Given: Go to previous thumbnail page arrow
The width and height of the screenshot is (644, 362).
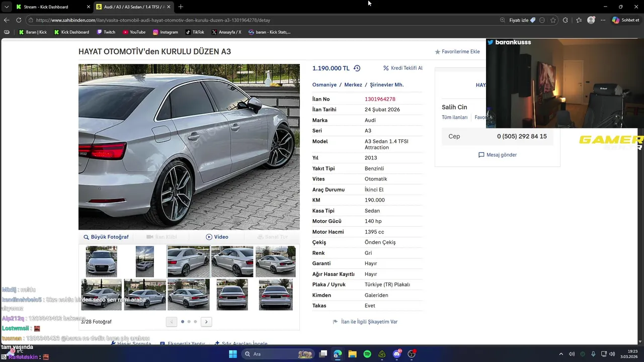Looking at the screenshot, I should click(172, 322).
